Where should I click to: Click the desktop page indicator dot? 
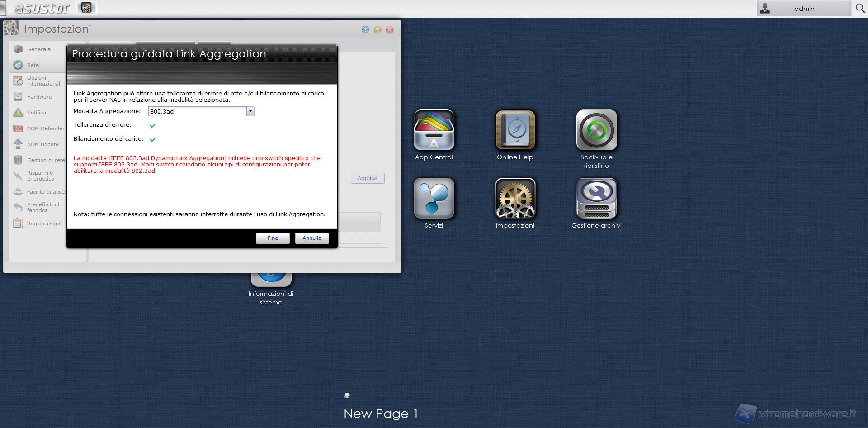(347, 395)
